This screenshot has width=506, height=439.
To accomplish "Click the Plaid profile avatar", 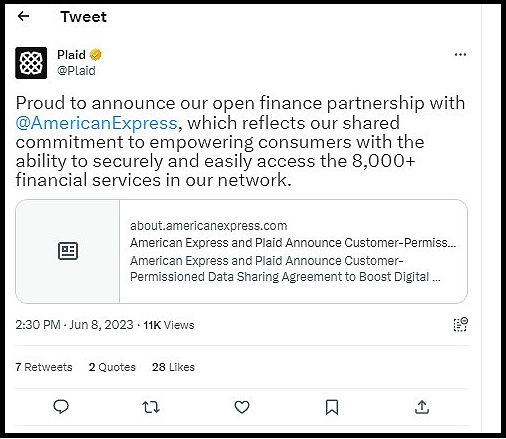I will pos(31,63).
